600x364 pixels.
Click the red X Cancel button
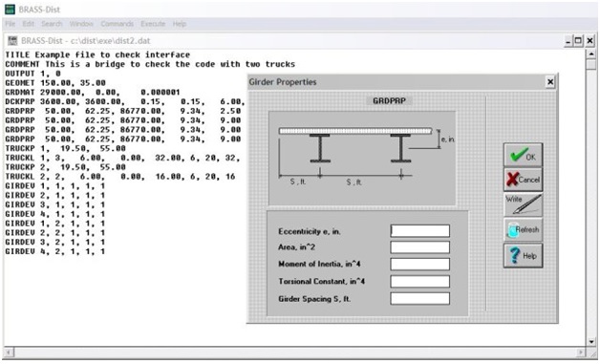[x=523, y=179]
